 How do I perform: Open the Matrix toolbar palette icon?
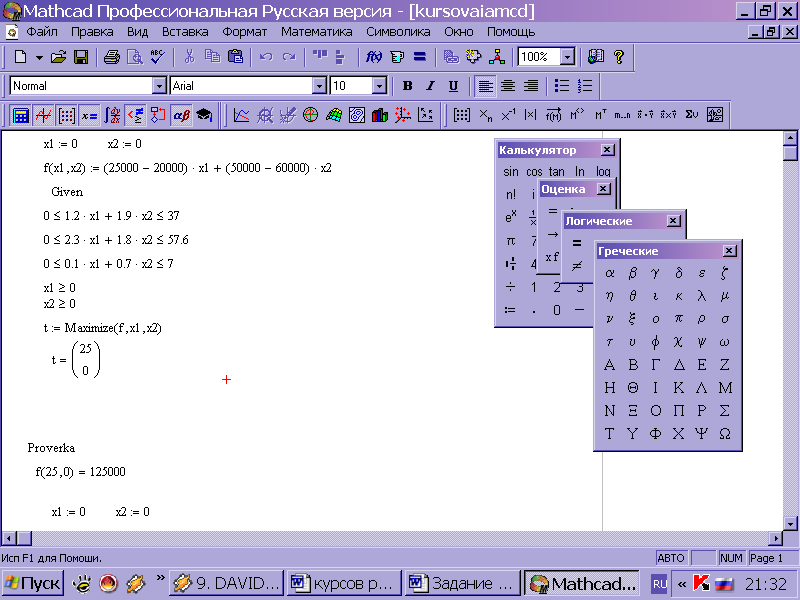[66, 115]
